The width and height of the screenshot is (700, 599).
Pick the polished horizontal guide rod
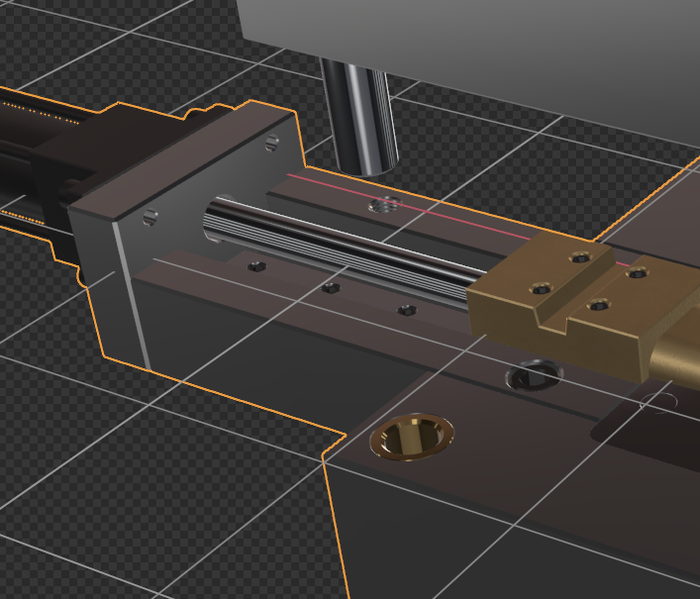click(344, 252)
